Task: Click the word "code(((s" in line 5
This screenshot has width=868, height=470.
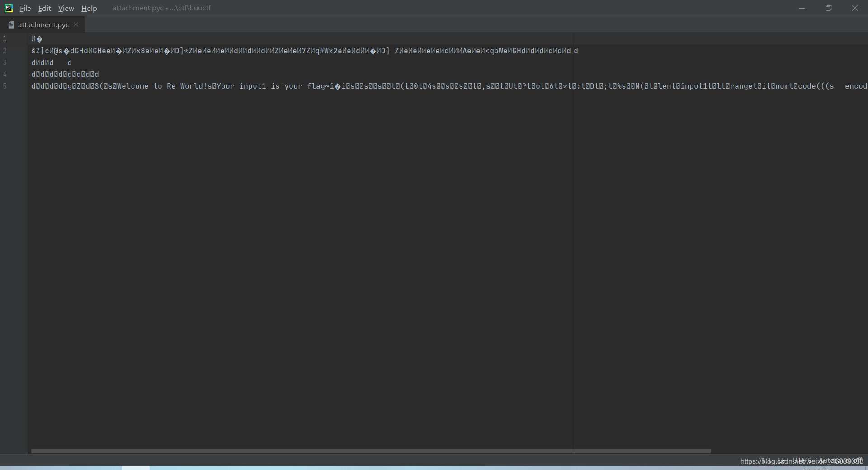Action: click(x=816, y=86)
